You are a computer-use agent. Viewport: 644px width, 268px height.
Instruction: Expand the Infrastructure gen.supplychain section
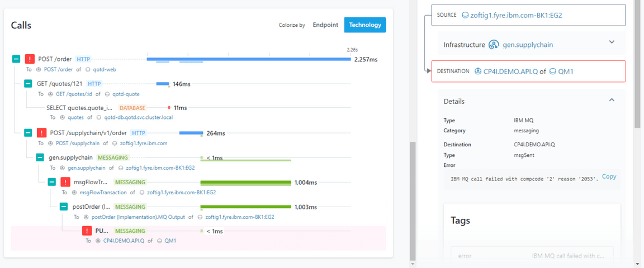pyautogui.click(x=612, y=42)
